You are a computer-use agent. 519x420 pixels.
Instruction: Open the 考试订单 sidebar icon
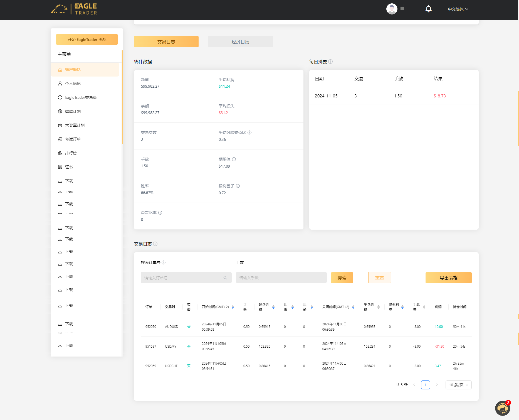(x=60, y=139)
